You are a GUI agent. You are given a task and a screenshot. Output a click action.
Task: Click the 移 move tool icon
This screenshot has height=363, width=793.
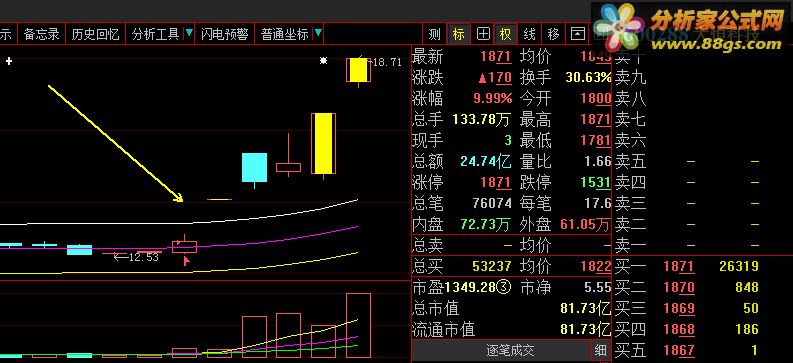[x=553, y=34]
